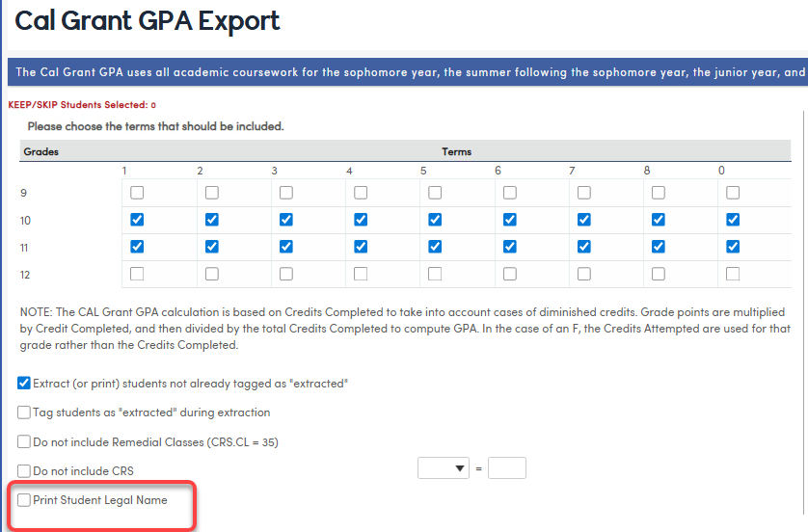Check grade 9 term 7 checkbox
The image size is (808, 532).
(584, 193)
